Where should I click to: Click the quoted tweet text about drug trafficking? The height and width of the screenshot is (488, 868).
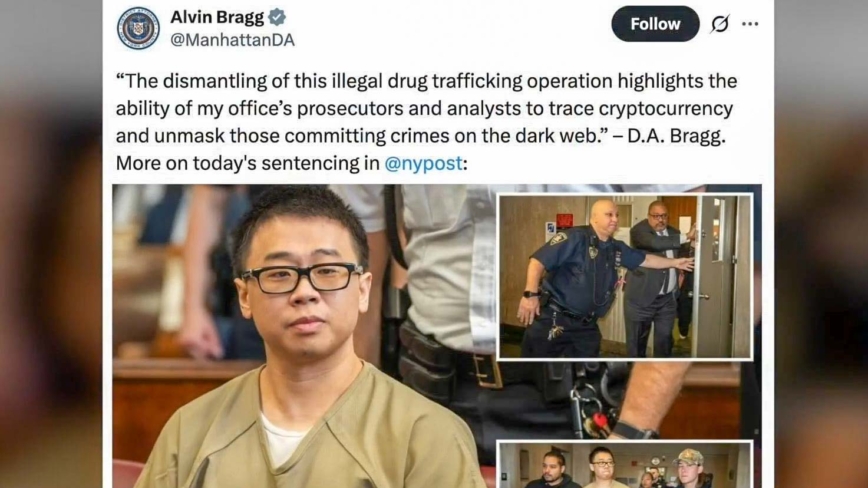click(x=426, y=108)
